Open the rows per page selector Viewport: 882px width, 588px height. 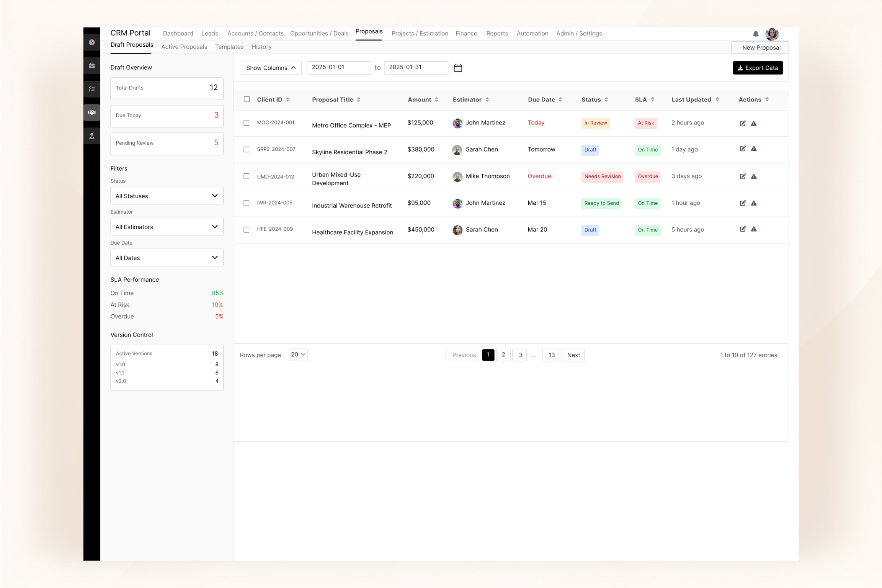click(x=298, y=354)
